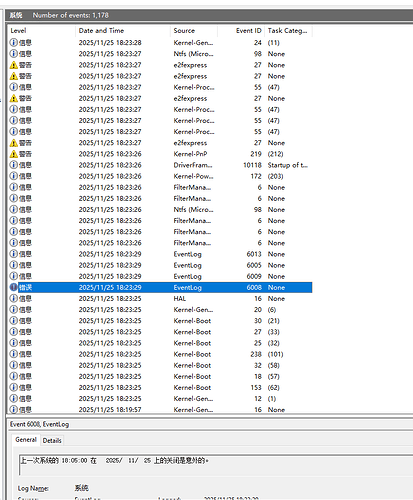Click the HAL source cell

(x=180, y=298)
